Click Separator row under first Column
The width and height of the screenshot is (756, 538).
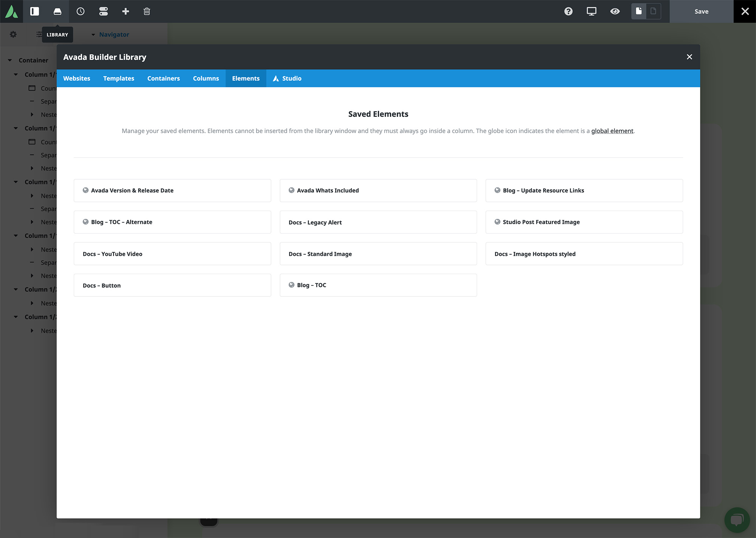click(x=43, y=101)
